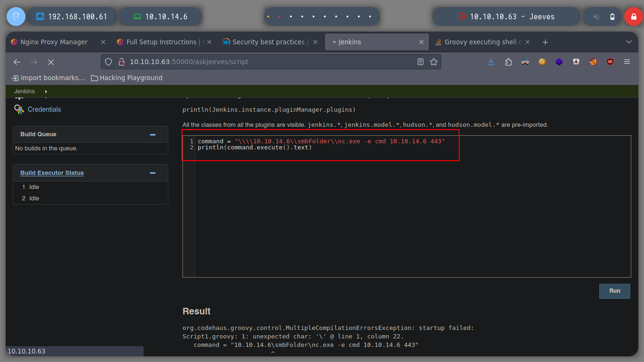Click the FoxyProxy extension icon
644x362 pixels.
tap(593, 62)
